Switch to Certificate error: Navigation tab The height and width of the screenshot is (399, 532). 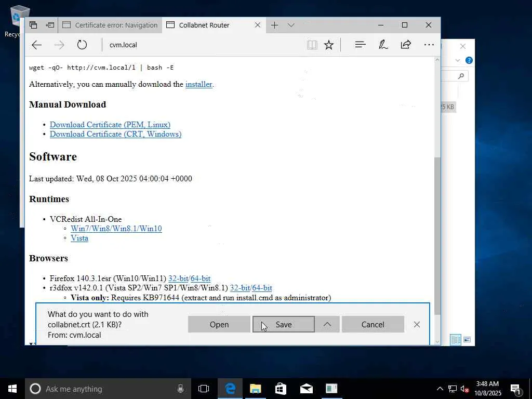click(110, 25)
